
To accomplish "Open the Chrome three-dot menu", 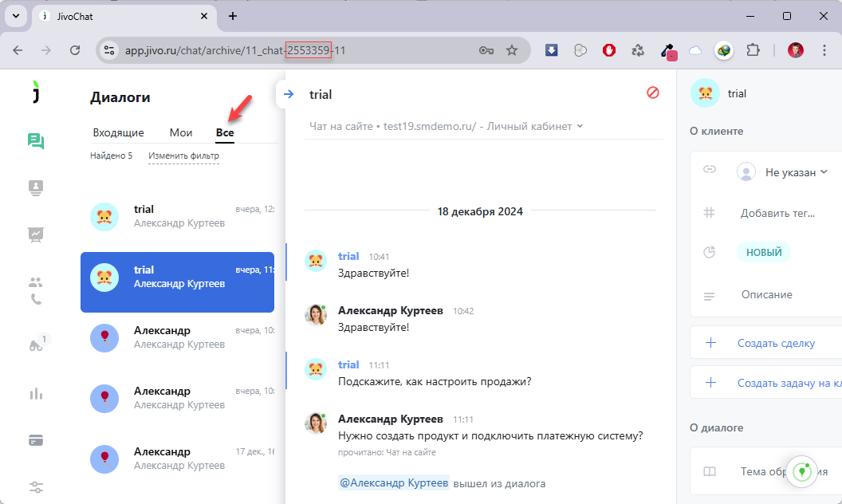I will 824,50.
